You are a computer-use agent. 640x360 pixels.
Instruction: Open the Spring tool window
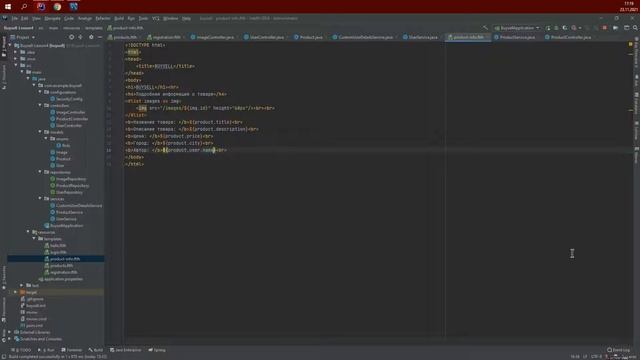157,350
